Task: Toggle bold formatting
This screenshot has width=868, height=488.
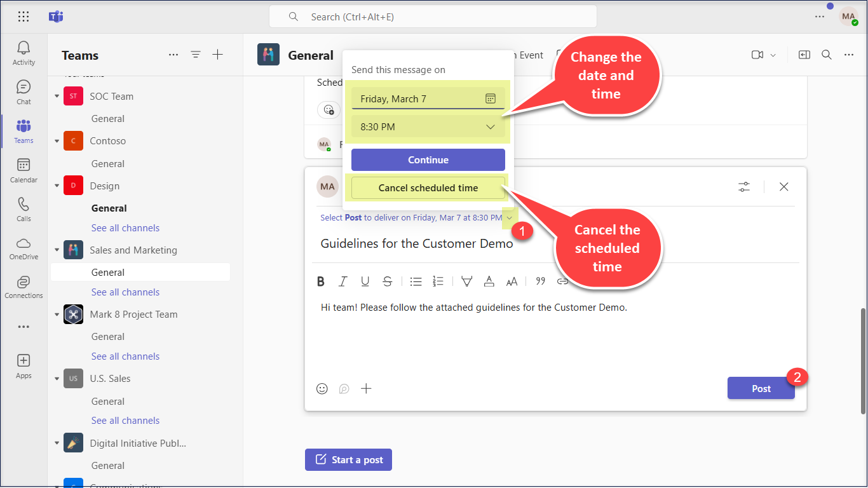Action: pyautogui.click(x=321, y=281)
